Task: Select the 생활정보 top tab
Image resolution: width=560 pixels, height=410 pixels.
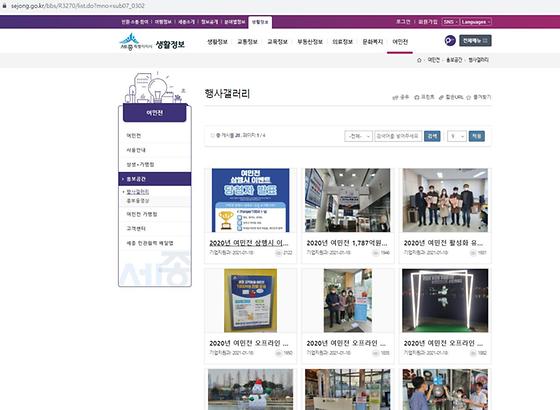Action: pos(260,22)
